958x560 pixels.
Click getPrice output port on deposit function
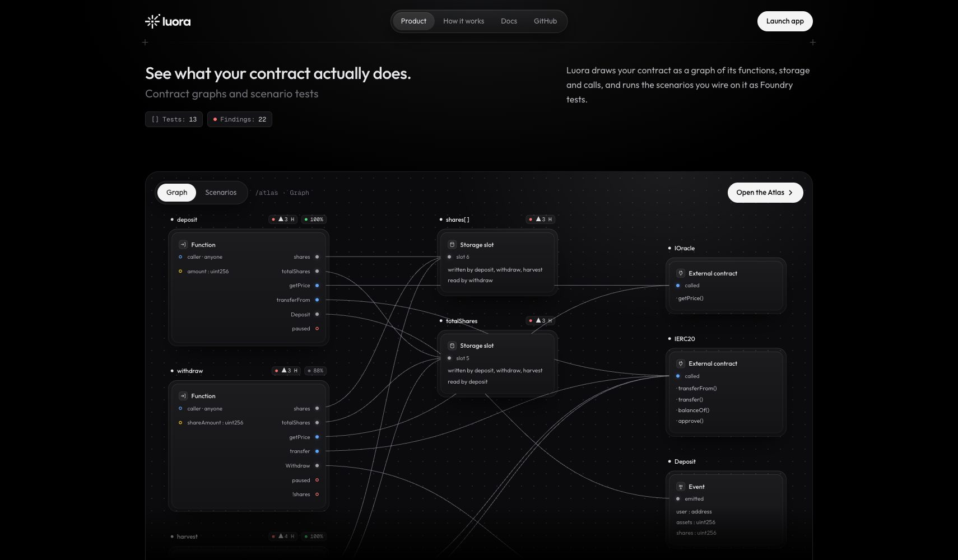[x=317, y=286]
